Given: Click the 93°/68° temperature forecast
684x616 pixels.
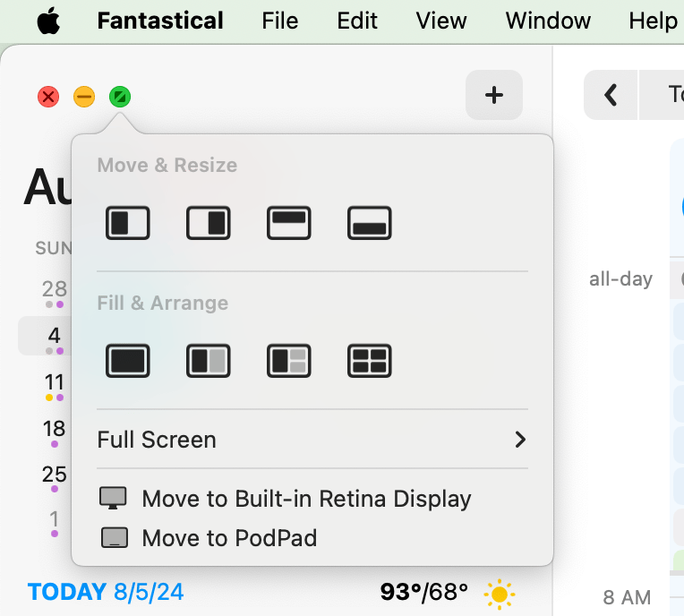Looking at the screenshot, I should pos(424,592).
